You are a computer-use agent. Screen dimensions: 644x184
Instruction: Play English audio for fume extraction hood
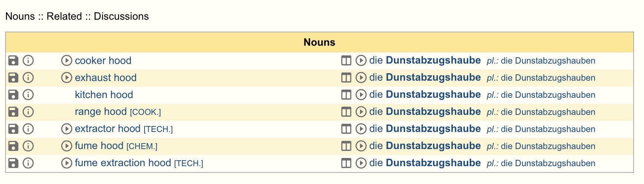click(x=66, y=163)
